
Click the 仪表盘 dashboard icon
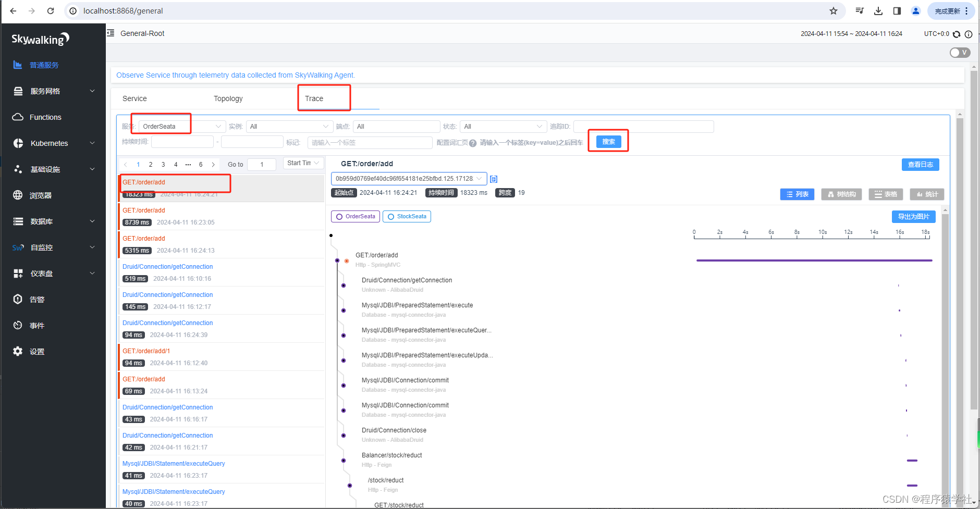coord(18,274)
